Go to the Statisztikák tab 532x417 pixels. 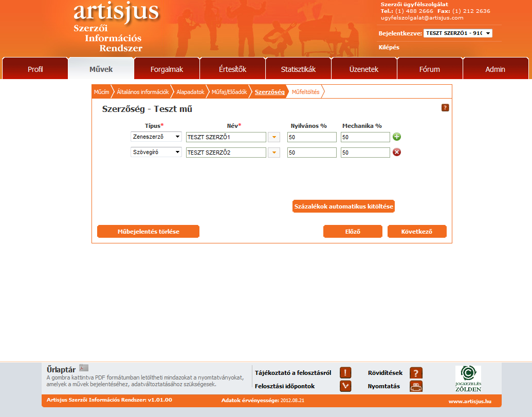pos(298,69)
